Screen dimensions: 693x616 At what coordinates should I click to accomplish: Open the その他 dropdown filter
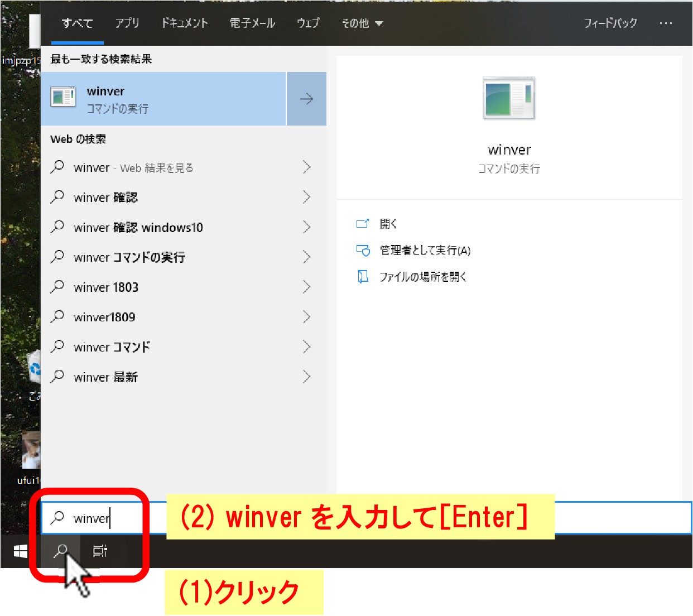pyautogui.click(x=362, y=23)
